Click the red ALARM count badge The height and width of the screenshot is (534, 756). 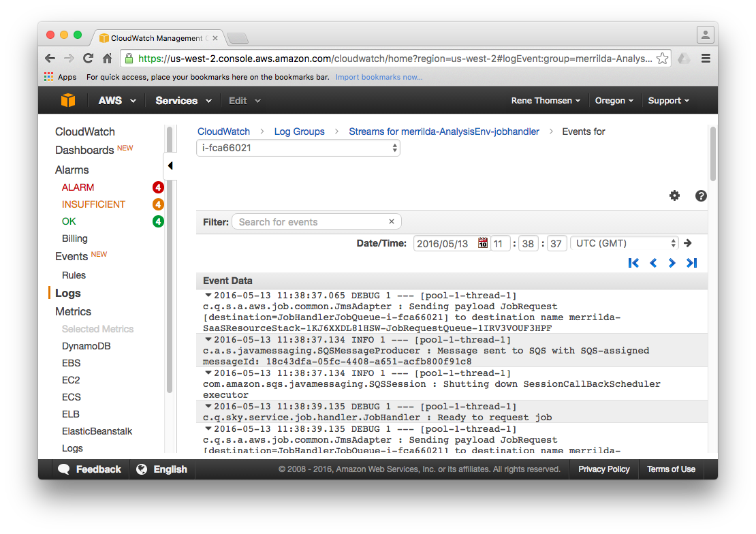click(x=158, y=187)
